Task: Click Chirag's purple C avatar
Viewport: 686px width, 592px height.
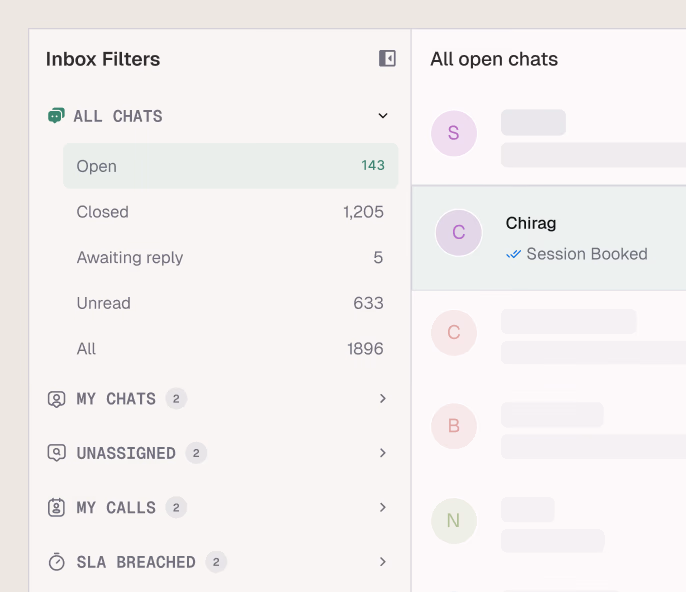Action: point(459,233)
